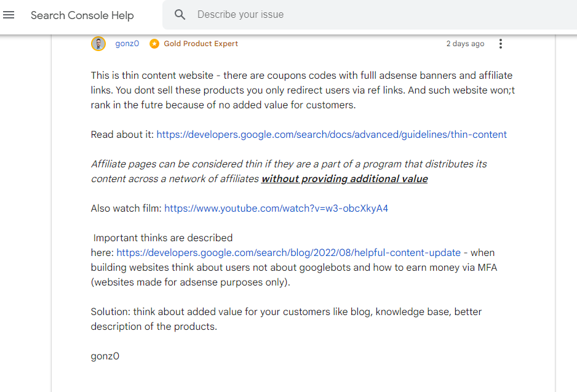Go to Search Console Help home title
The width and height of the screenshot is (577, 392).
(82, 15)
